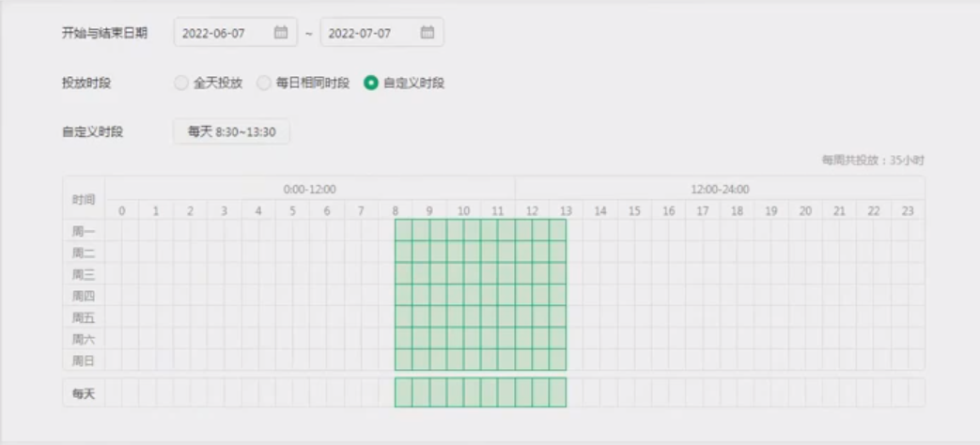Screen dimensions: 980x445
Task: Click the 周三 row label
Action: (84, 274)
